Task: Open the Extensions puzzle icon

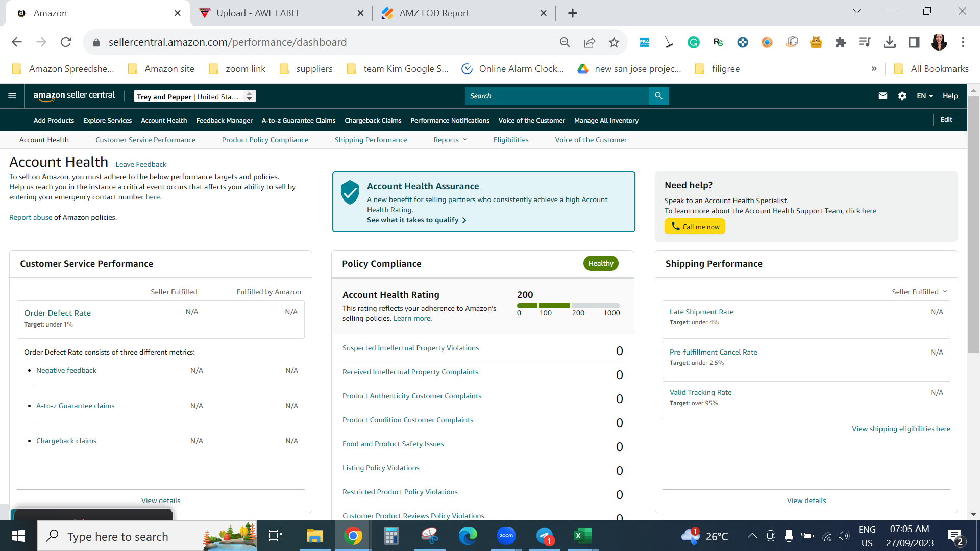Action: tap(841, 42)
